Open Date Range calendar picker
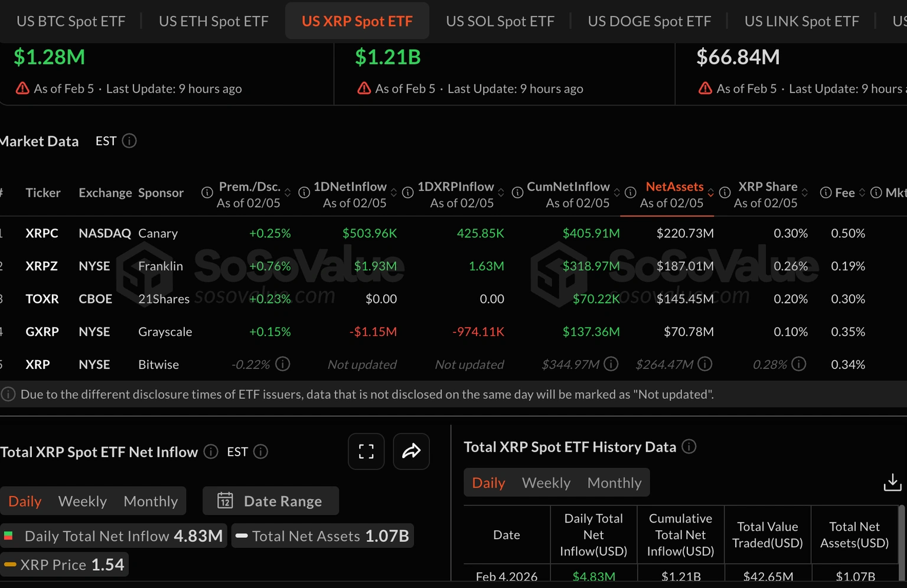The width and height of the screenshot is (907, 588). tap(270, 501)
